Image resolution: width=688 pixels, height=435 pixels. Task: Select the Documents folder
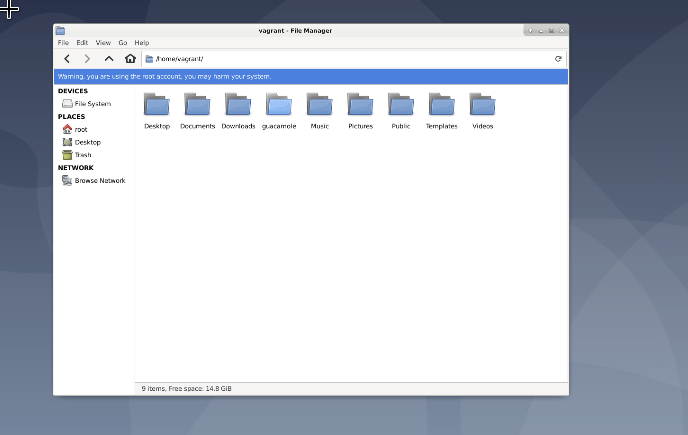tap(197, 104)
